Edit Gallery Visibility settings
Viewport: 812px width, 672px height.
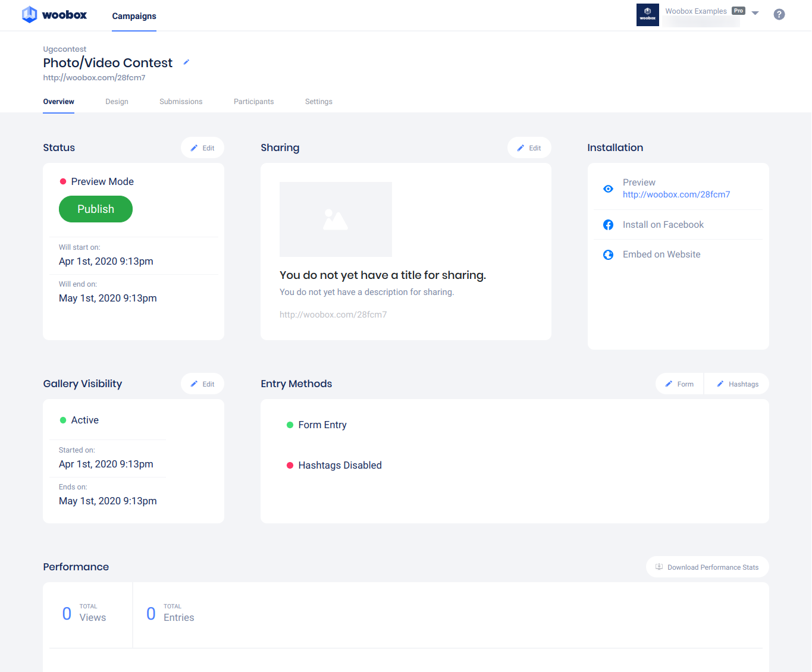point(202,384)
